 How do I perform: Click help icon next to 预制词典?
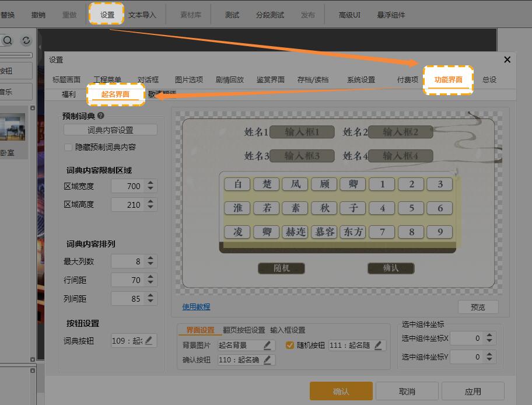(x=100, y=116)
